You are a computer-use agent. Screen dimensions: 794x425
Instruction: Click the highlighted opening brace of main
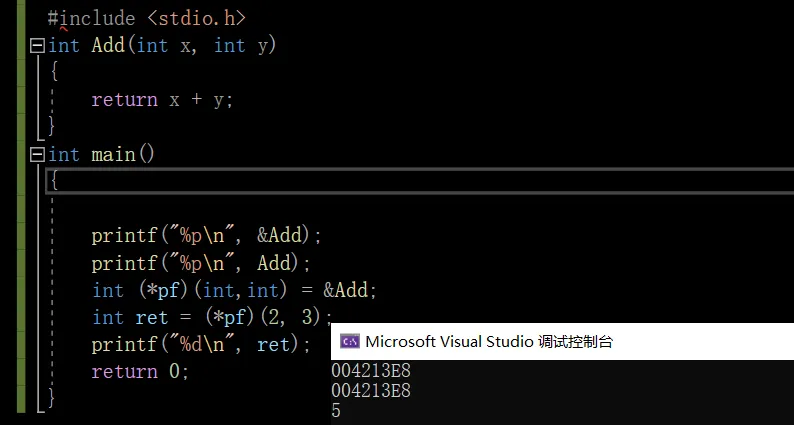[54, 181]
